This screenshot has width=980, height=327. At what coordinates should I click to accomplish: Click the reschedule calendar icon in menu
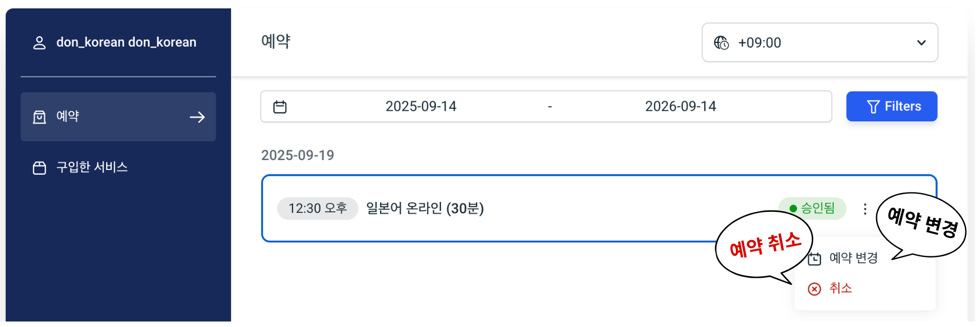click(814, 258)
